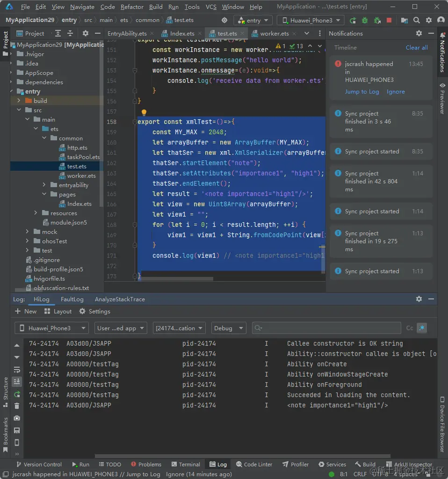Toggle soft-wrap in the log panel
The height and width of the screenshot is (479, 448).
[x=17, y=370]
